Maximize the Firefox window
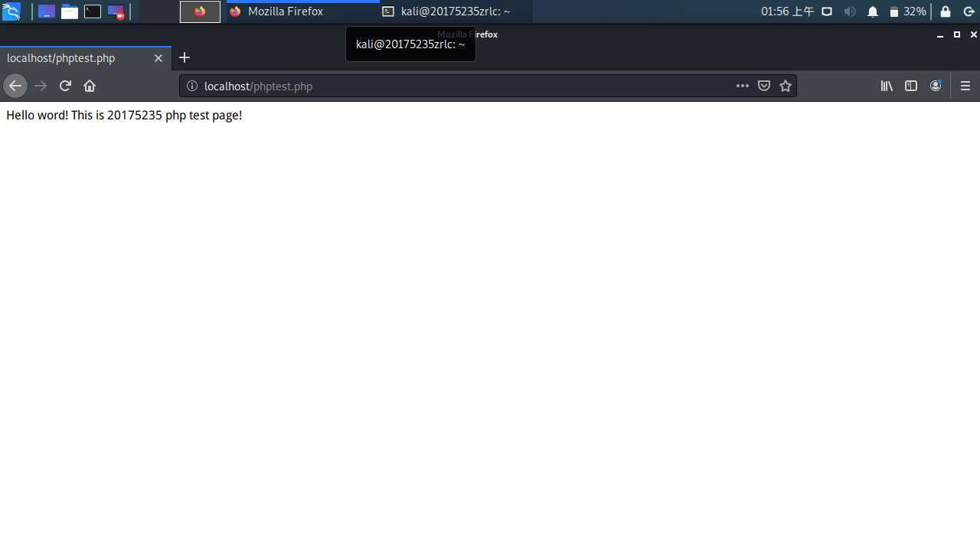 (956, 34)
